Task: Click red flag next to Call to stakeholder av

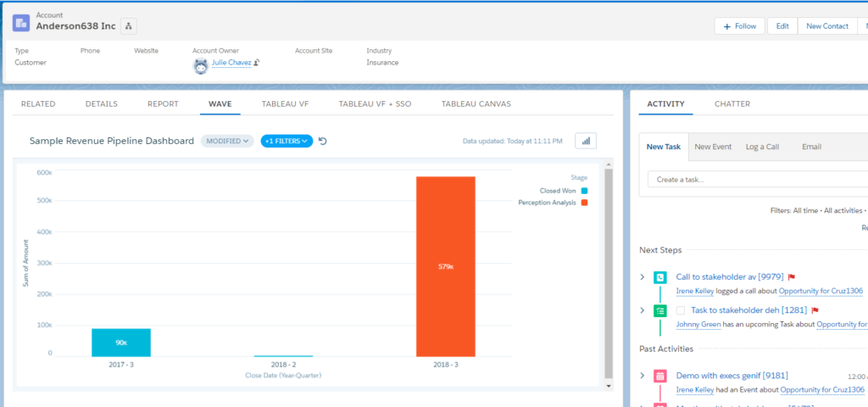Action: tap(792, 277)
